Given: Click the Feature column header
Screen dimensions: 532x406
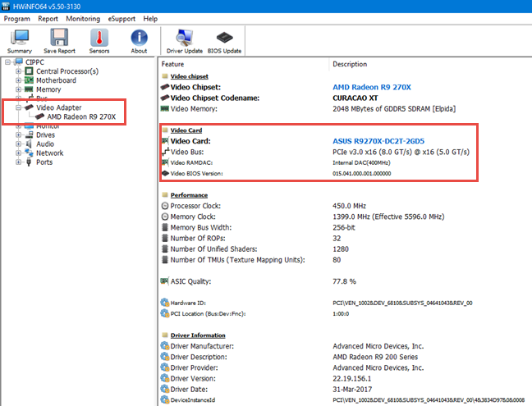Looking at the screenshot, I should (x=172, y=64).
